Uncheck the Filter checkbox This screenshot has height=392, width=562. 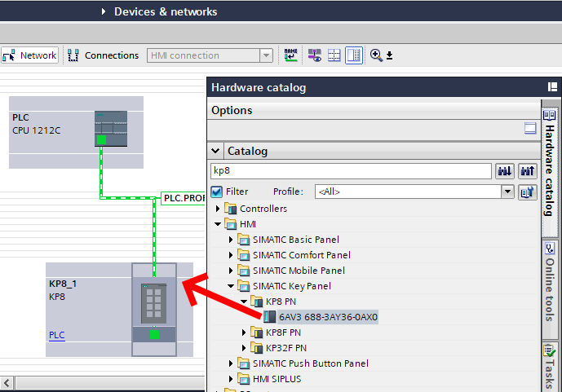coord(217,192)
